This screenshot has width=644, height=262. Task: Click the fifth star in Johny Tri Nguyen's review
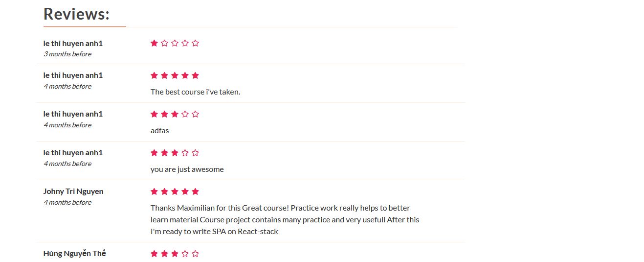click(196, 191)
